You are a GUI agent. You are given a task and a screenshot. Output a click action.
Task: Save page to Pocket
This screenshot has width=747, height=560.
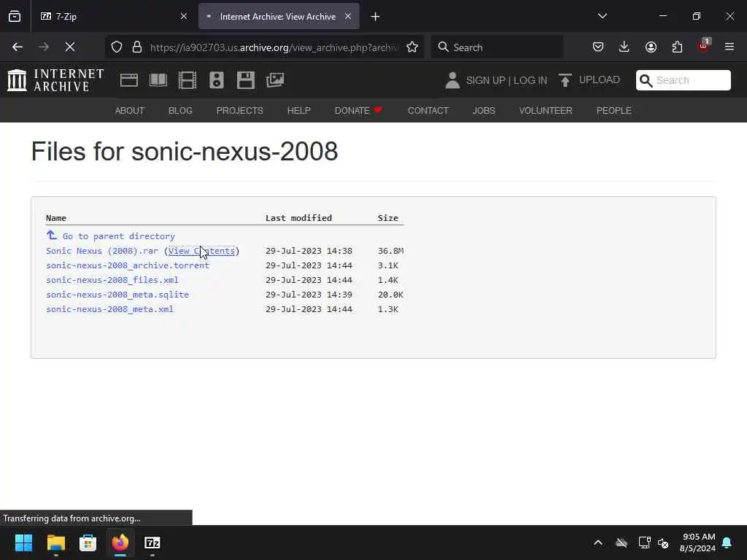pos(598,47)
